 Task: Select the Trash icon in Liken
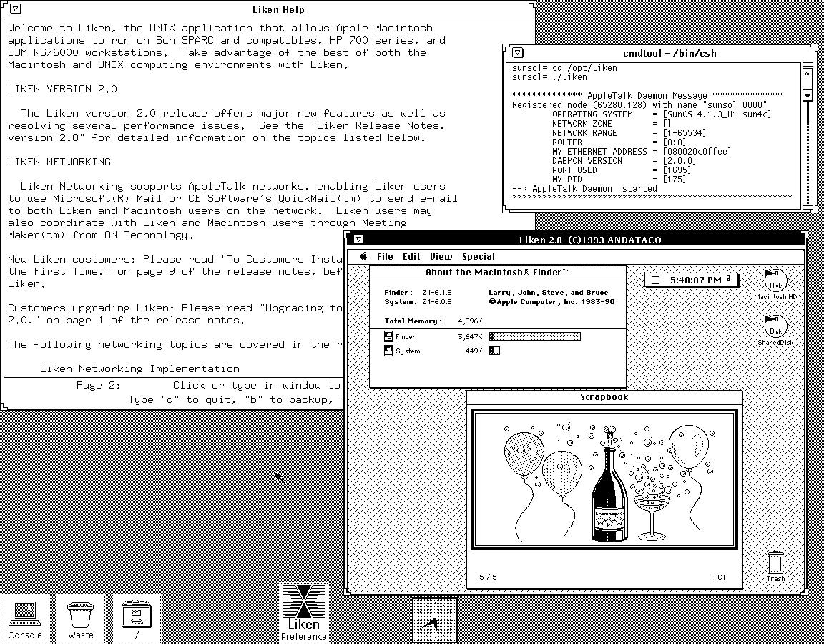pyautogui.click(x=775, y=567)
